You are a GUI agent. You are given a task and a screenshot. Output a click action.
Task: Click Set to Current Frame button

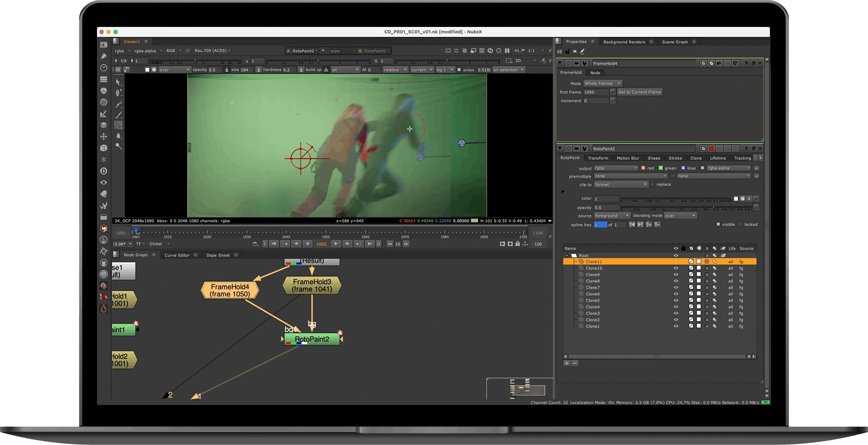639,92
